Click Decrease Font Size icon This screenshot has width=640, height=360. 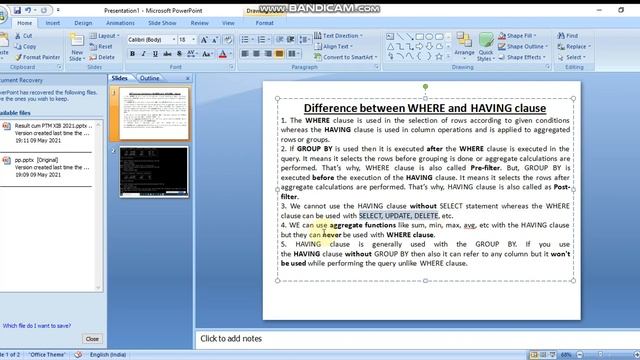click(215, 40)
